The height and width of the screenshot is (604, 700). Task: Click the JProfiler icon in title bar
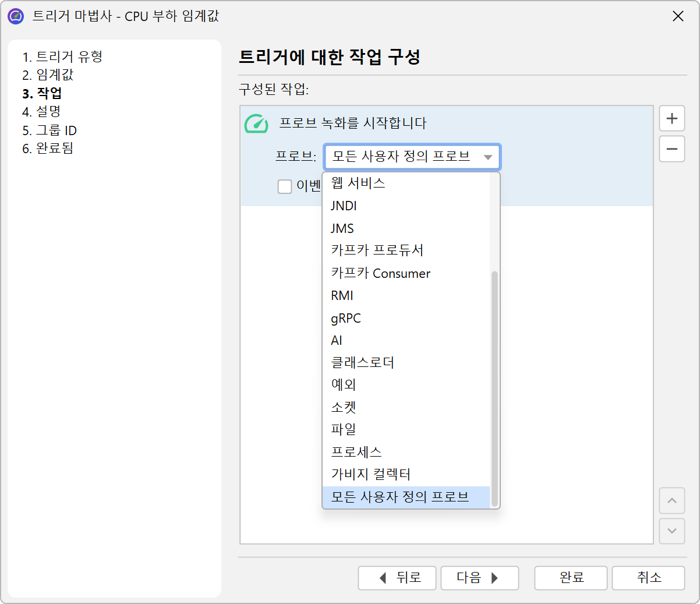pos(16,16)
